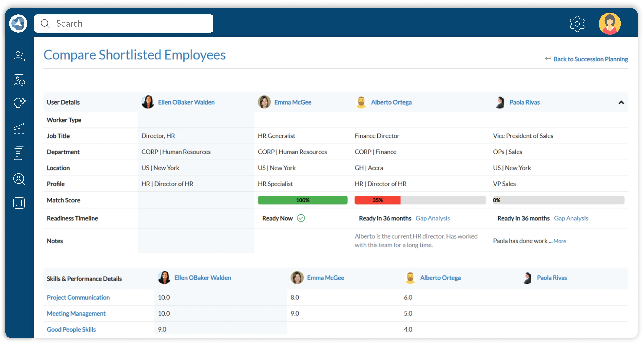
Task: Open the Meeting Management skill details
Action: coord(76,313)
